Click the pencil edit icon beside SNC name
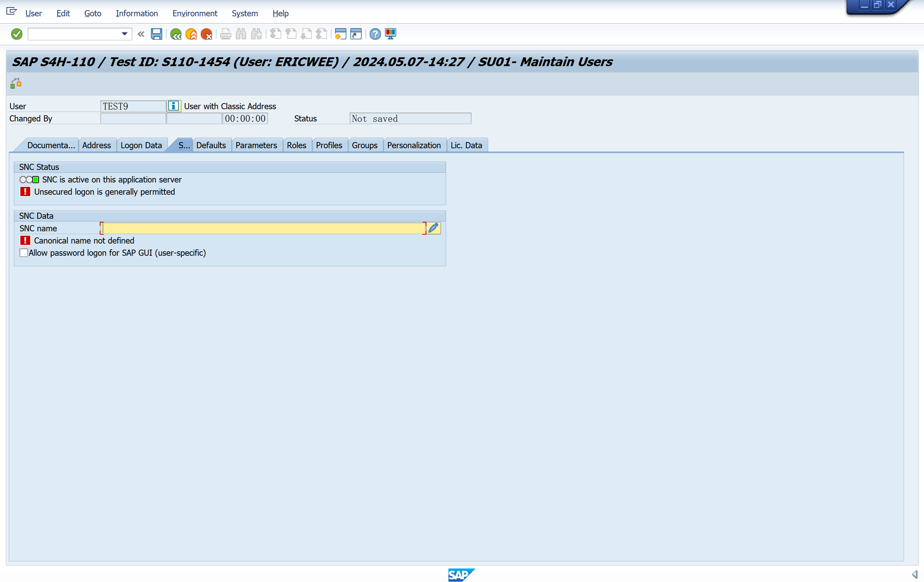 [433, 228]
